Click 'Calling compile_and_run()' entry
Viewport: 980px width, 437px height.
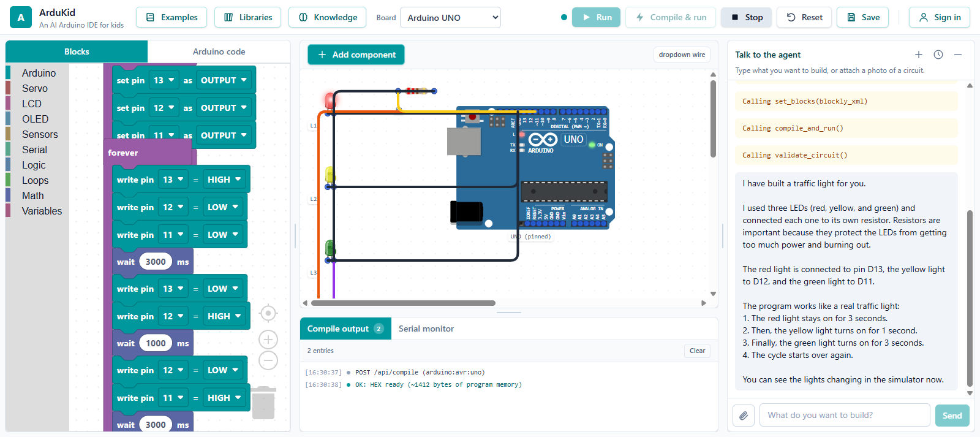pyautogui.click(x=846, y=128)
